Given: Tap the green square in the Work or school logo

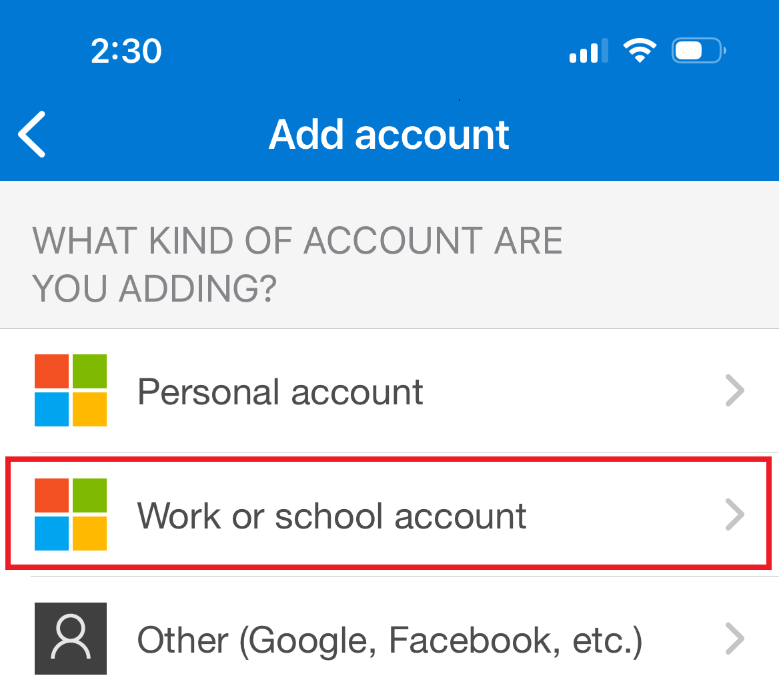Looking at the screenshot, I should pyautogui.click(x=89, y=496).
